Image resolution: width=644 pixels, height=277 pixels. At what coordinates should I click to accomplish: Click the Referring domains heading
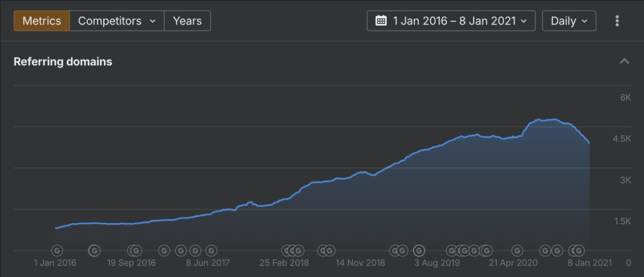[x=63, y=62]
